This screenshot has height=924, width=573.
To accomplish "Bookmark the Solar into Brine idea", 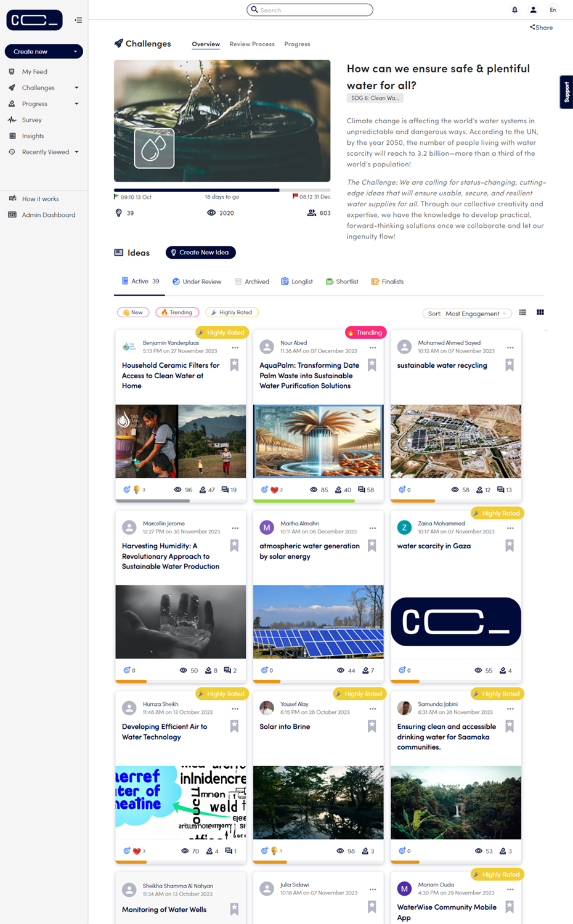I will pos(372,727).
